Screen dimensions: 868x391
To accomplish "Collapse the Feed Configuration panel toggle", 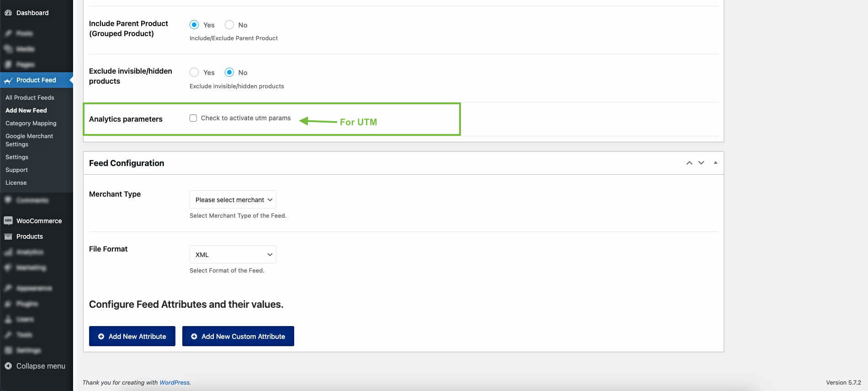I will (x=715, y=163).
